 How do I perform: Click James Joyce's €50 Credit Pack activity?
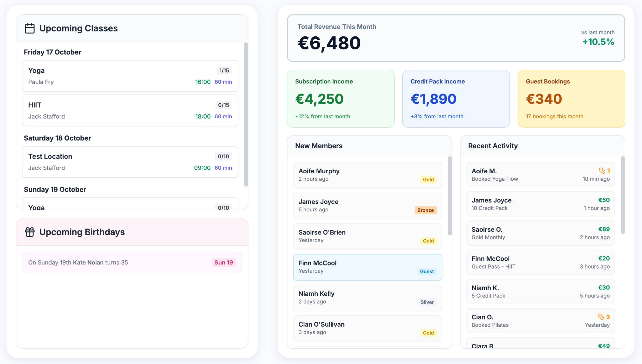540,204
